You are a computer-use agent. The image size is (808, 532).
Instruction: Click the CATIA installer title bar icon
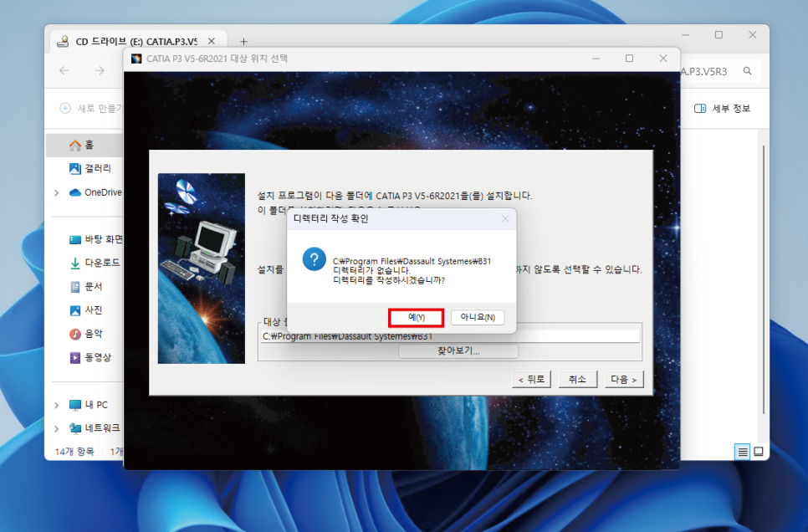[136, 59]
